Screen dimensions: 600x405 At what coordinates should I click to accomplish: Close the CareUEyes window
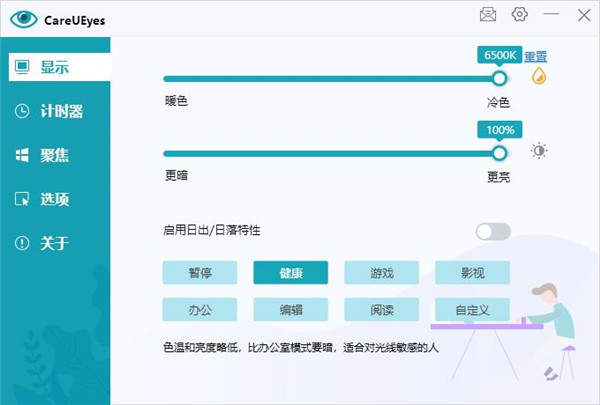click(x=583, y=14)
